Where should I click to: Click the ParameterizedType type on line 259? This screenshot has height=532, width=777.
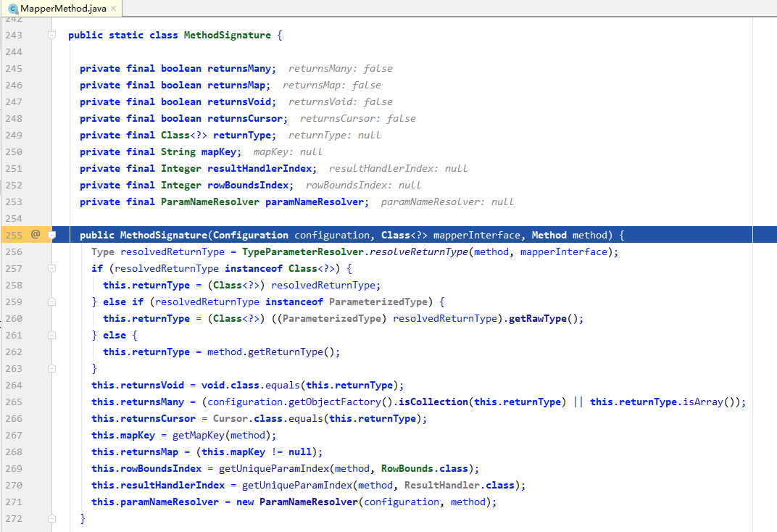click(x=378, y=302)
